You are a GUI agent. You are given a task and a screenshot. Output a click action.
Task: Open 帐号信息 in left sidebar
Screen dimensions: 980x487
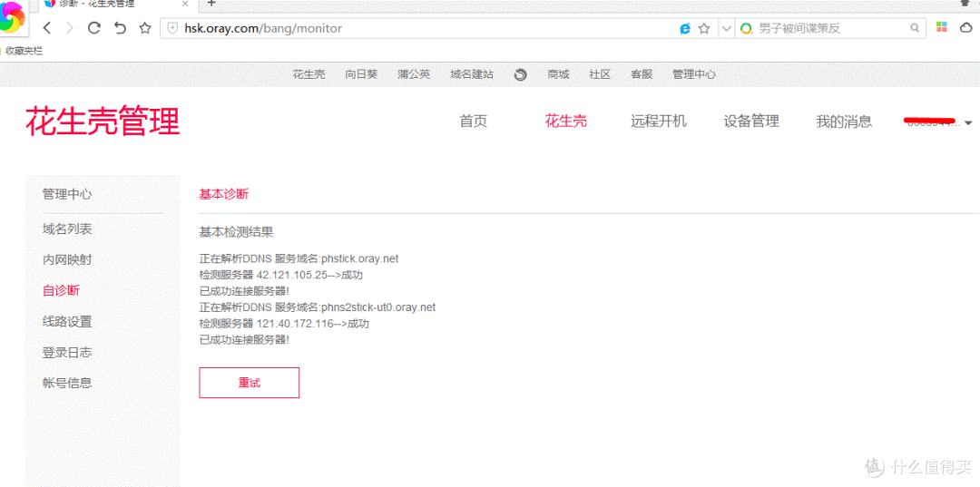[67, 383]
